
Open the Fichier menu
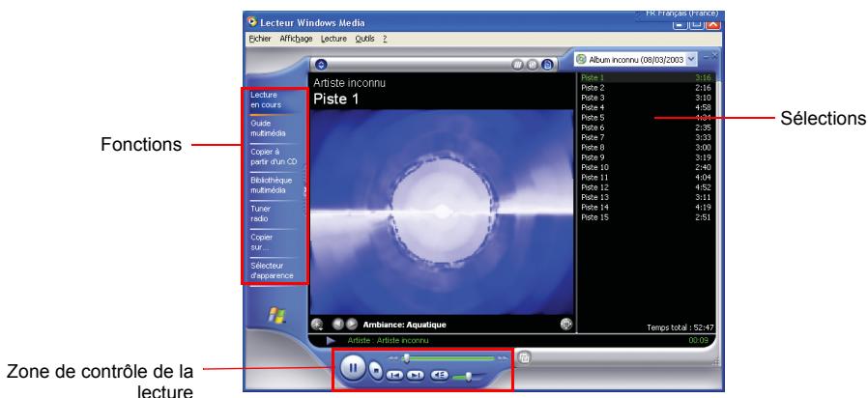pyautogui.click(x=259, y=38)
